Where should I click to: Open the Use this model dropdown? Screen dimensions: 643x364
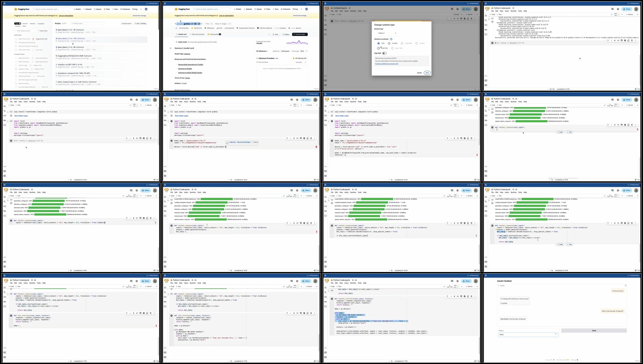(x=300, y=34)
